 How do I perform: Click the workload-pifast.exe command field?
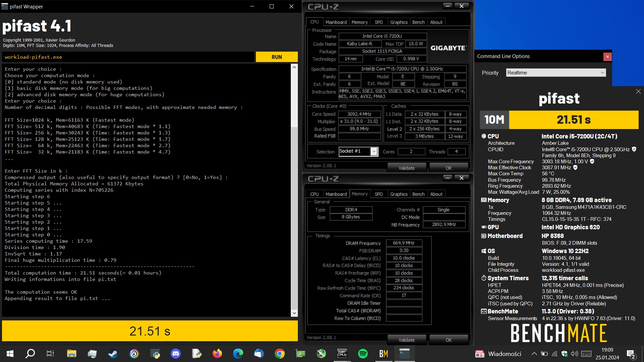[x=128, y=57]
